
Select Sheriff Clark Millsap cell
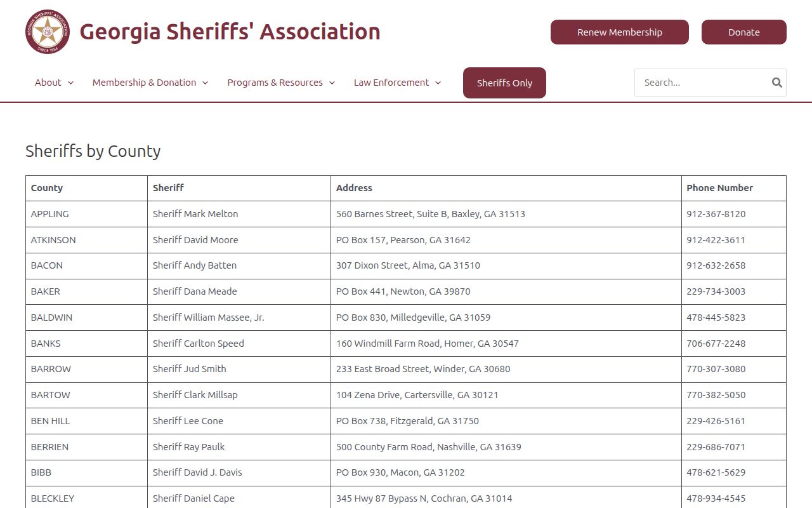tap(239, 395)
